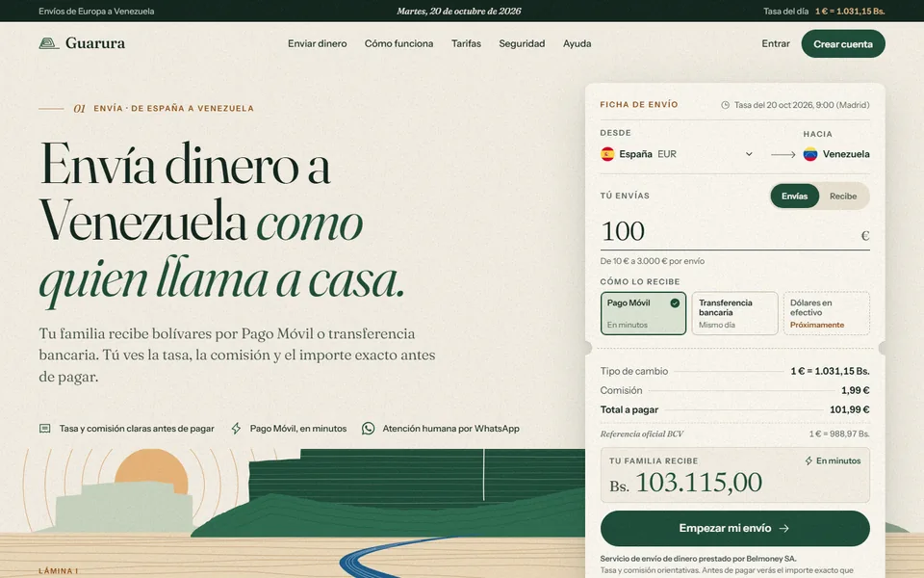
Task: Click 'Envíos de Europa a Venezuela' text
Action: click(96, 12)
